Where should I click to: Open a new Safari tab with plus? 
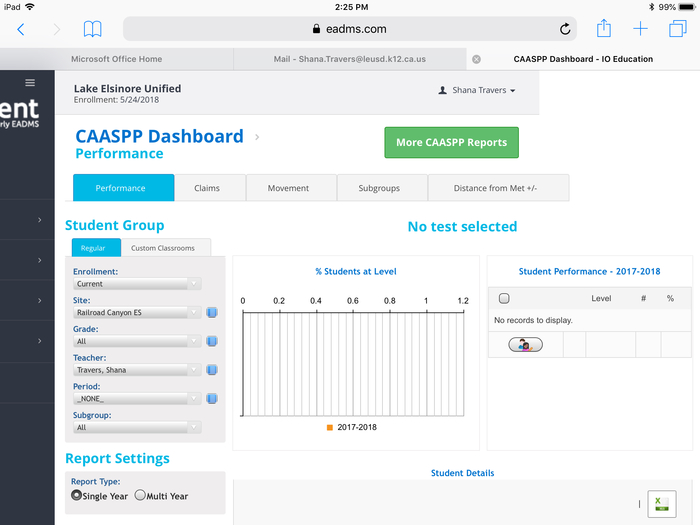(641, 29)
